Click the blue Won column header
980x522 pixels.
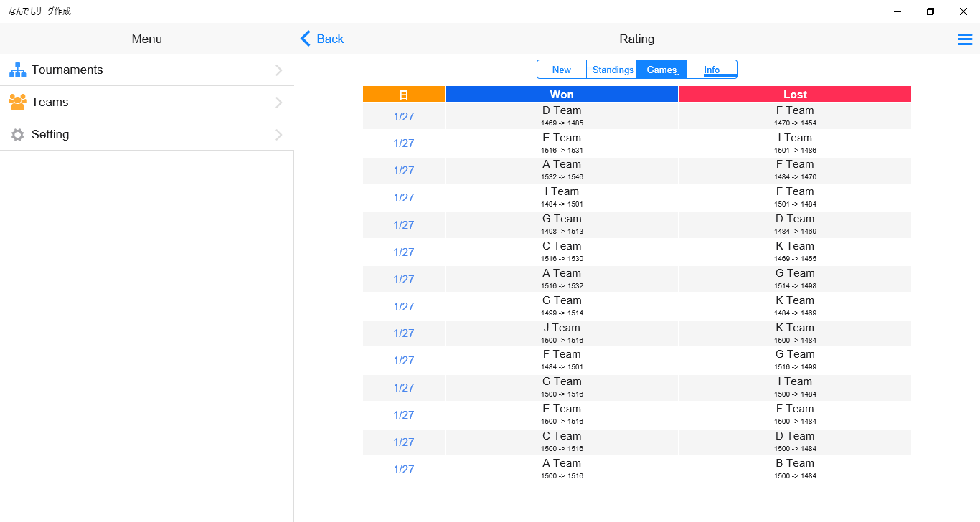click(562, 95)
